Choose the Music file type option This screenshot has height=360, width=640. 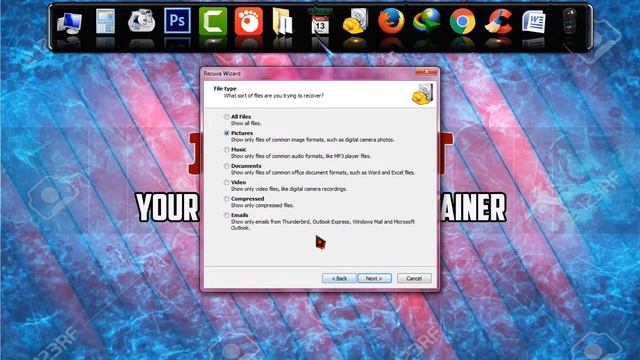tap(227, 150)
